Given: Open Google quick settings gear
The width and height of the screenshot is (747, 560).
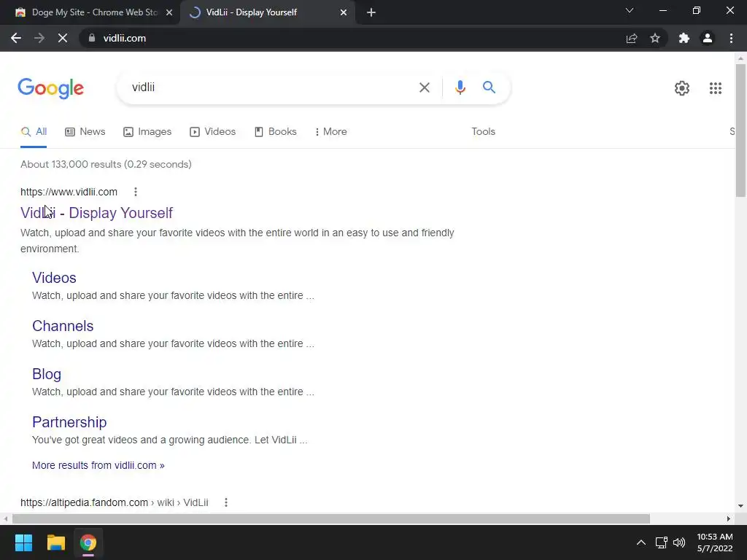Looking at the screenshot, I should (682, 88).
